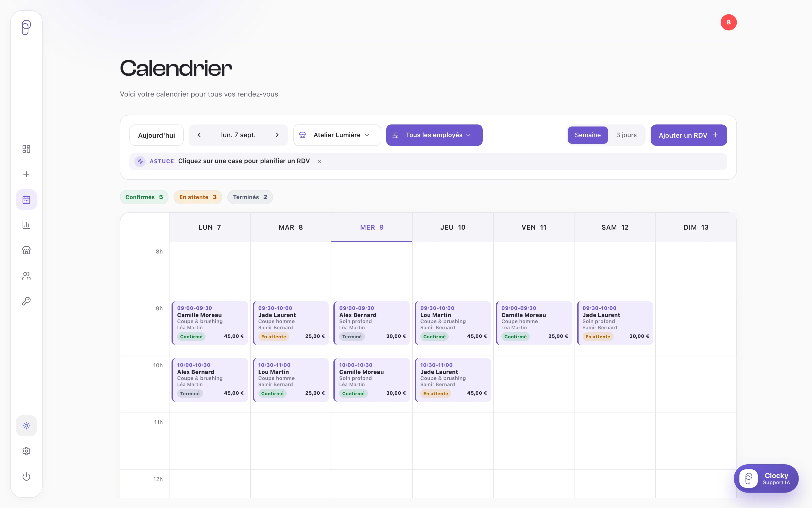Go to the next week arrow

click(x=277, y=135)
